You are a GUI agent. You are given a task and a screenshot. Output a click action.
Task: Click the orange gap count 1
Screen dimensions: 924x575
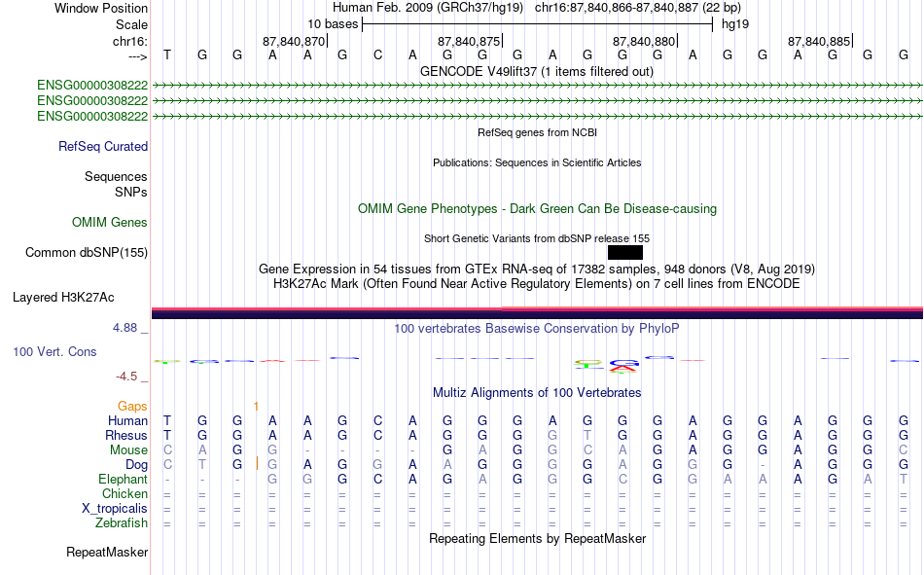click(256, 407)
